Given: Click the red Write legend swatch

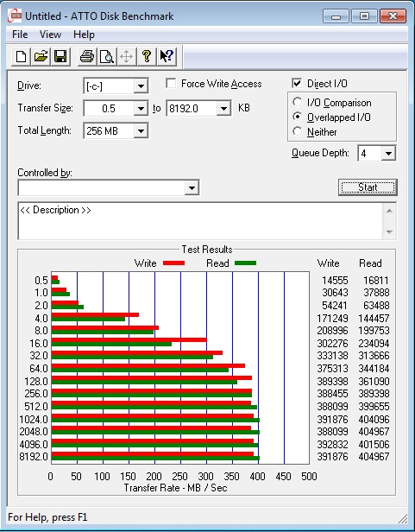Looking at the screenshot, I should click(173, 263).
